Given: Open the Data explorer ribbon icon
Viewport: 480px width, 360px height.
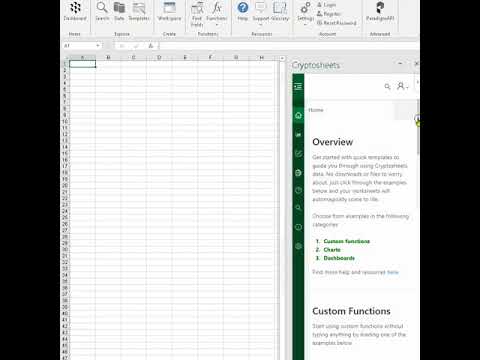Looking at the screenshot, I should [x=119, y=11].
